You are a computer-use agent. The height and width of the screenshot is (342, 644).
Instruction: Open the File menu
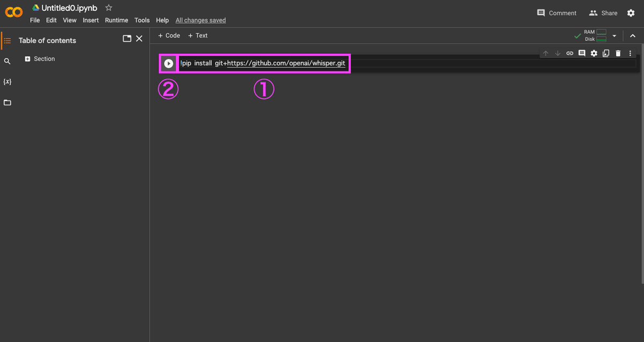tap(35, 20)
